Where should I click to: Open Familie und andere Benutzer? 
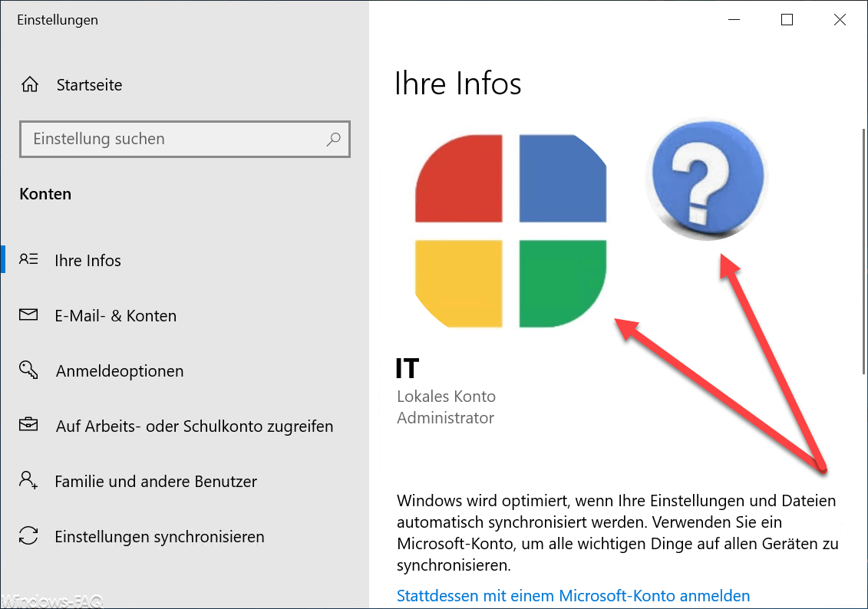(x=155, y=481)
